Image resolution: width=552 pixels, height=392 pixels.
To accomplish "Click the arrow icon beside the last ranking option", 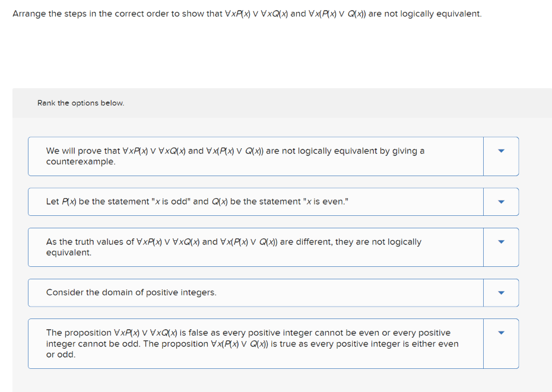I will click(x=501, y=333).
